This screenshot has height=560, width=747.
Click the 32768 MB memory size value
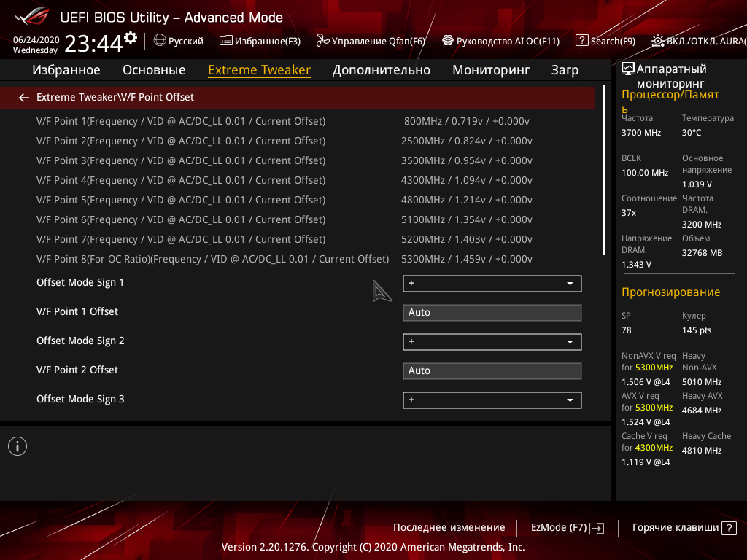[702, 253]
